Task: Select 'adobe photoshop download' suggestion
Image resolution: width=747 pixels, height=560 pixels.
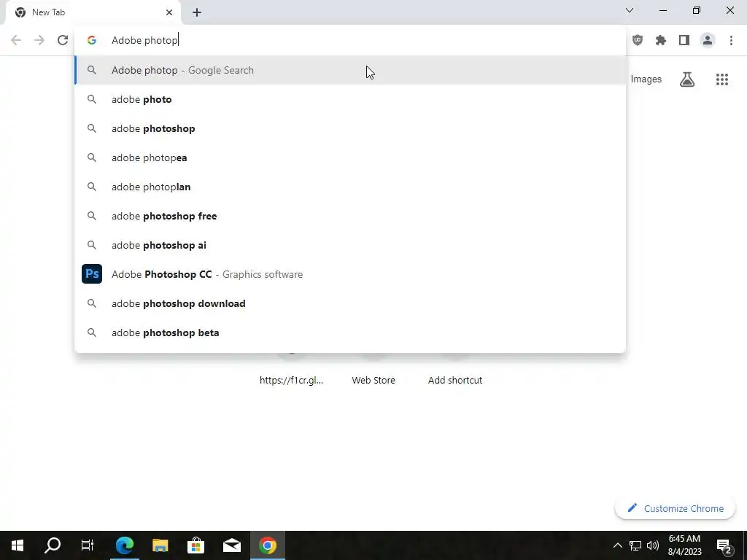Action: pyautogui.click(x=350, y=303)
